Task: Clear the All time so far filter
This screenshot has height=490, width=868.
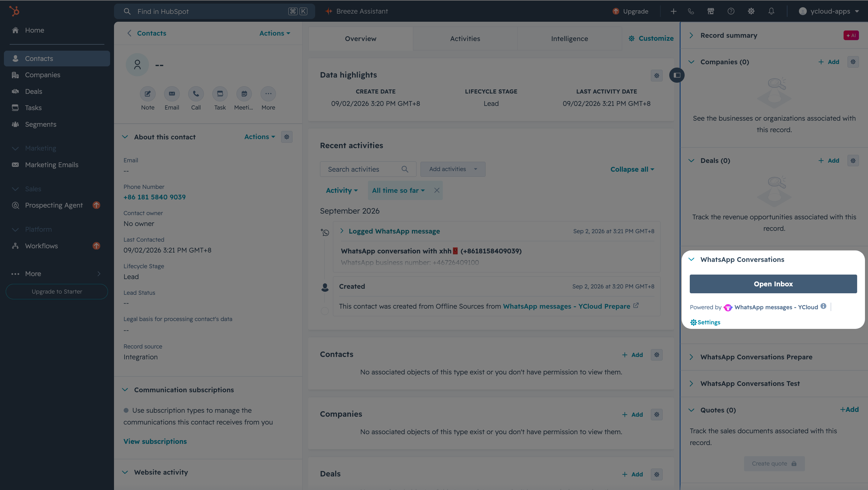Action: (x=437, y=190)
